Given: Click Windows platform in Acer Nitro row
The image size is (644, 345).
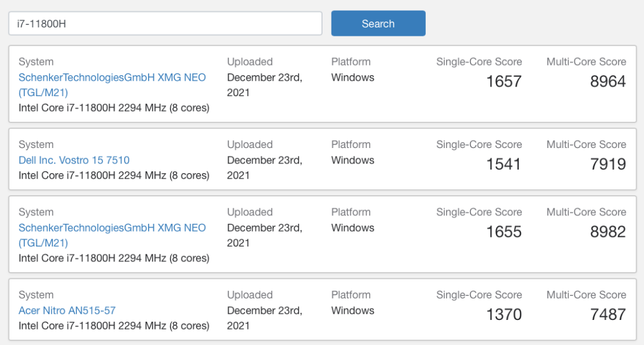Looking at the screenshot, I should pos(352,310).
